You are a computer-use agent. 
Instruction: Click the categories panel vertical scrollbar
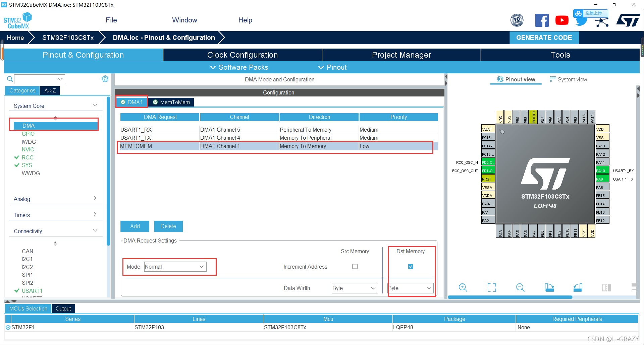(108, 171)
